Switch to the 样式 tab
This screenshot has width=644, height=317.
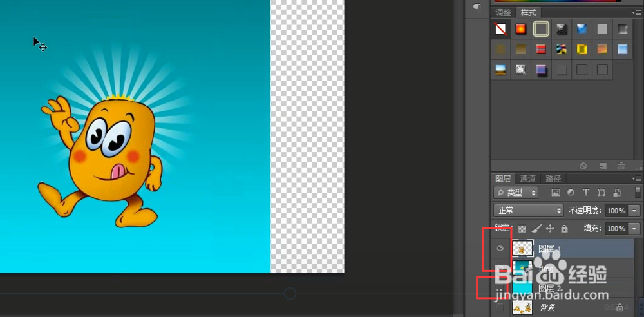[x=528, y=12]
